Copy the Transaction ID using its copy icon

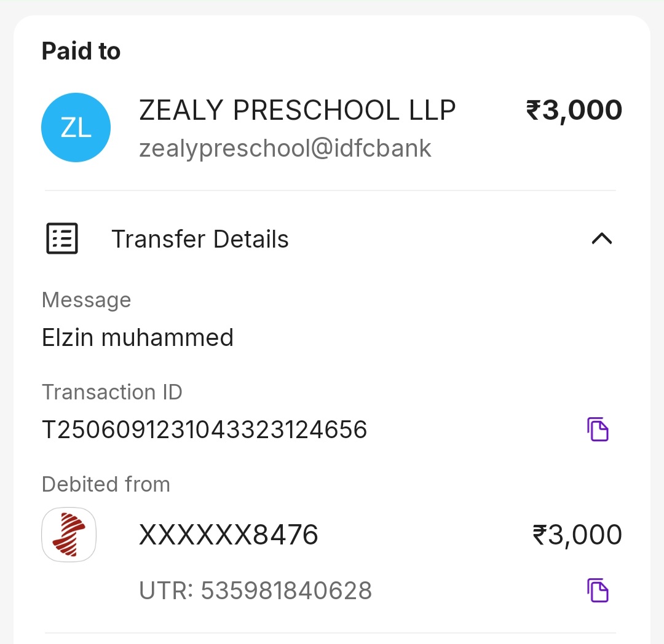pos(598,429)
